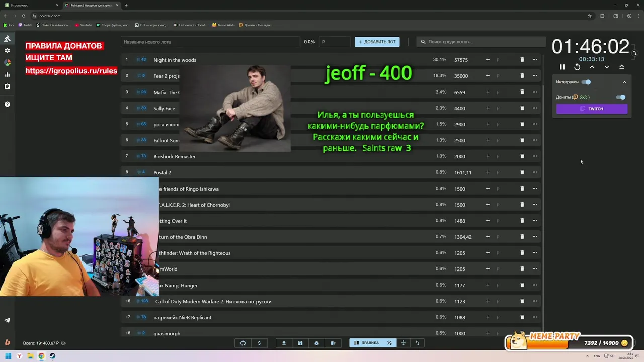644x362 pixels.
Task: Collapse the Интеграции panel
Action: (624, 82)
